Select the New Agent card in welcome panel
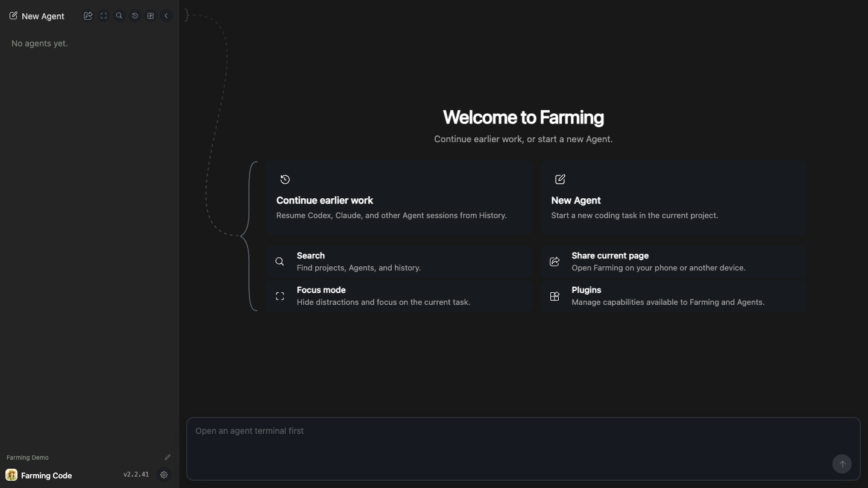The width and height of the screenshot is (868, 488). [674, 197]
